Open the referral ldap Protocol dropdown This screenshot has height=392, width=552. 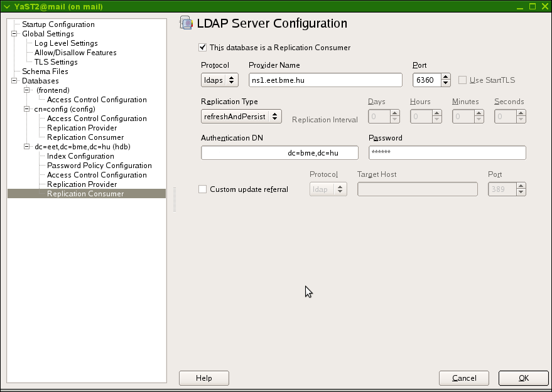pyautogui.click(x=328, y=189)
